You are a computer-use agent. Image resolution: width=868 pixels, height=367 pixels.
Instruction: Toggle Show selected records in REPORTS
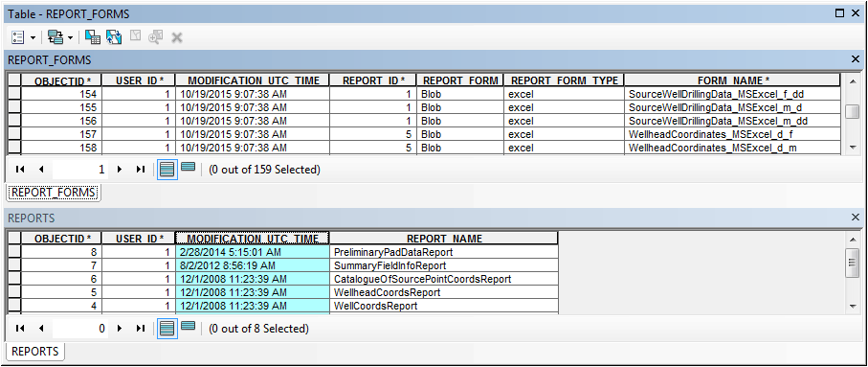189,326
